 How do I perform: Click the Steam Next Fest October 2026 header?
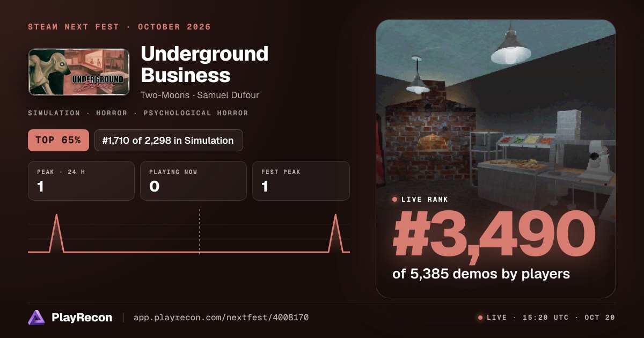(119, 27)
